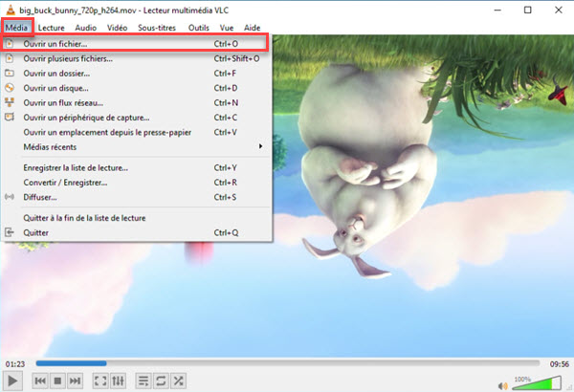574x392 pixels.
Task: Open the Lecture menu
Action: [x=52, y=28]
